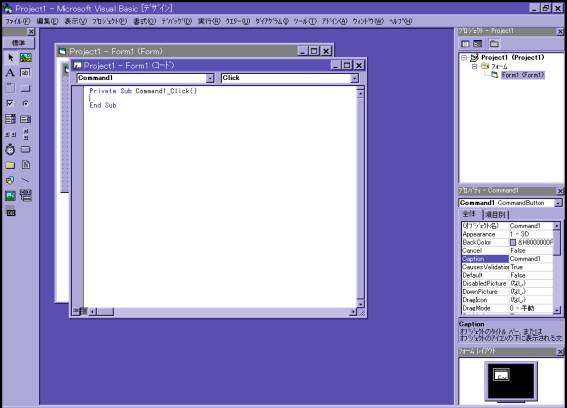Select the PictureBox control tool
567x408 pixels.
(x=26, y=58)
